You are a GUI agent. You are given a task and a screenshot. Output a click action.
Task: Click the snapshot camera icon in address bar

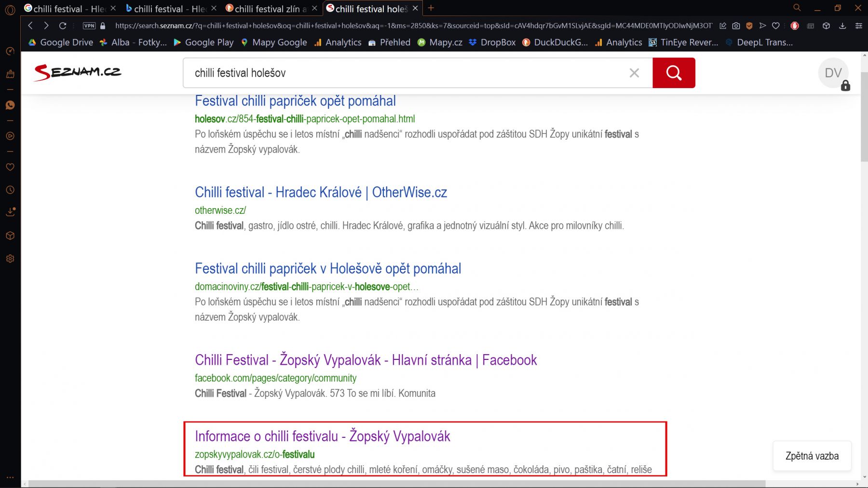tap(736, 26)
